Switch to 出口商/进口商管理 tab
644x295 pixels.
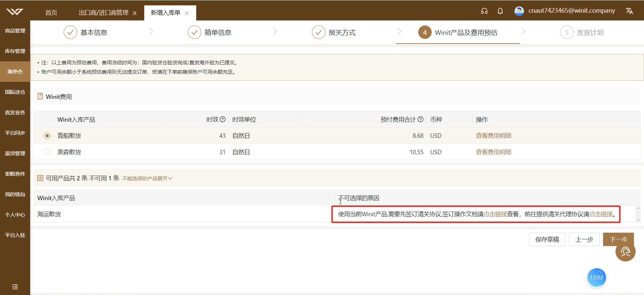(104, 13)
